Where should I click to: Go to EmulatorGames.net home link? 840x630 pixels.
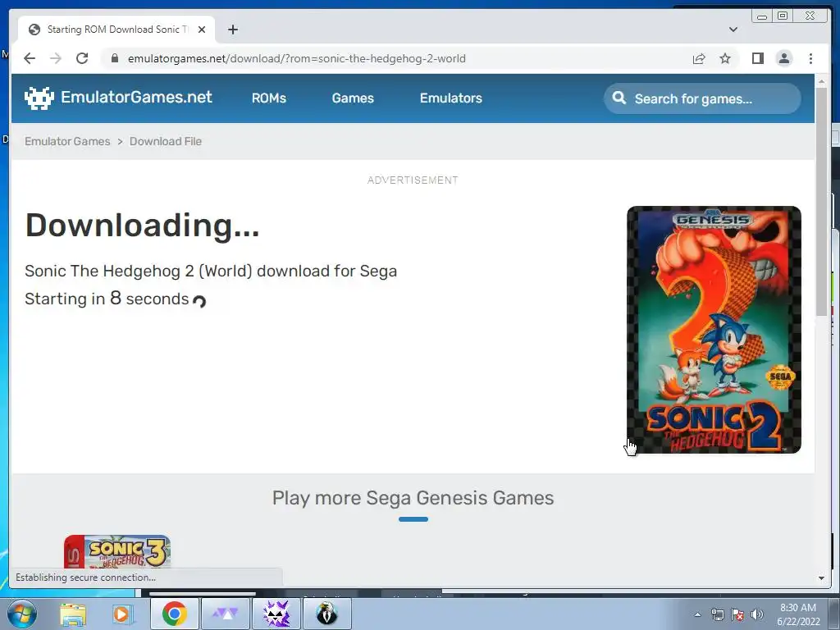click(137, 97)
